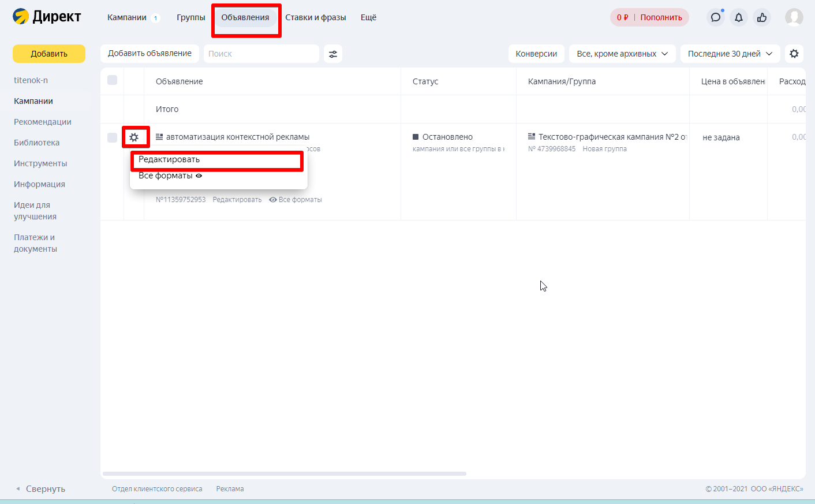The height and width of the screenshot is (504, 815).
Task: Open titenok-n account in sidebar
Action: [x=31, y=80]
